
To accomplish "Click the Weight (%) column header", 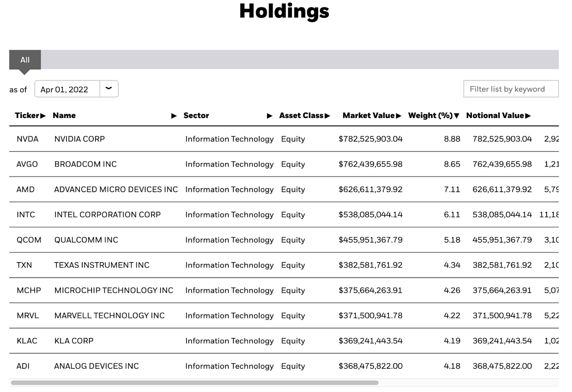I will [430, 115].
